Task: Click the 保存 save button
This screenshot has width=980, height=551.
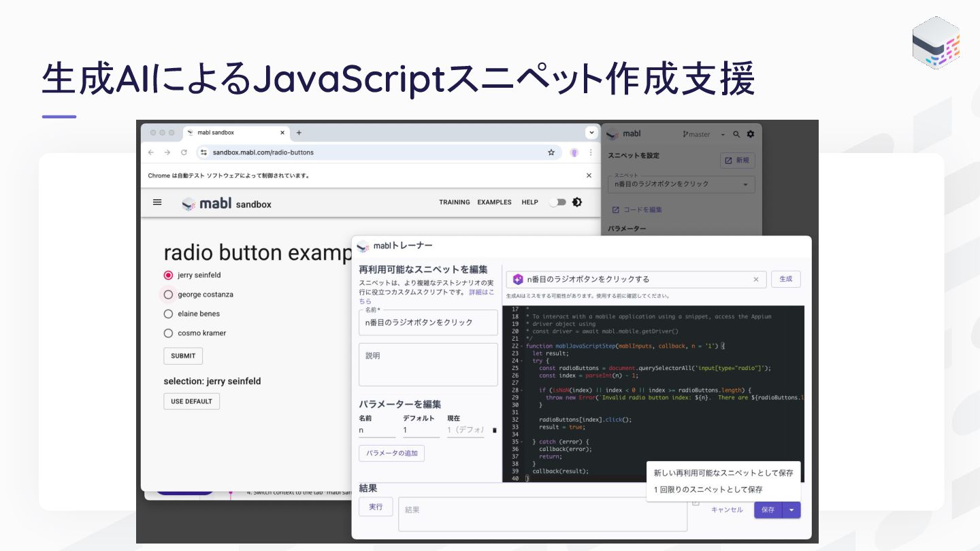Action: [768, 510]
